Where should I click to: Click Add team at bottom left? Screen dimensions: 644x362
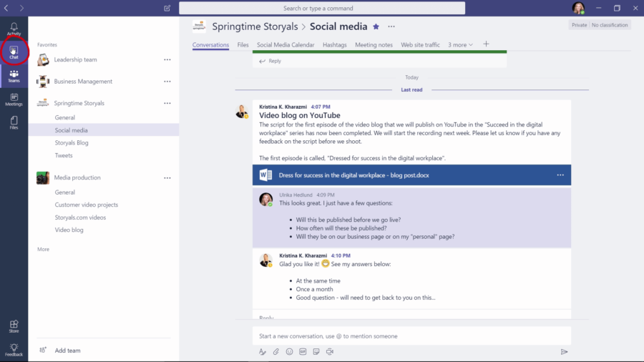pyautogui.click(x=67, y=351)
